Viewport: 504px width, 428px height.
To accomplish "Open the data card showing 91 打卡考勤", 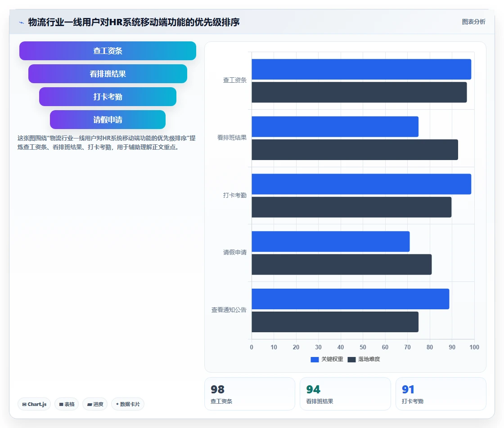I will (441, 394).
